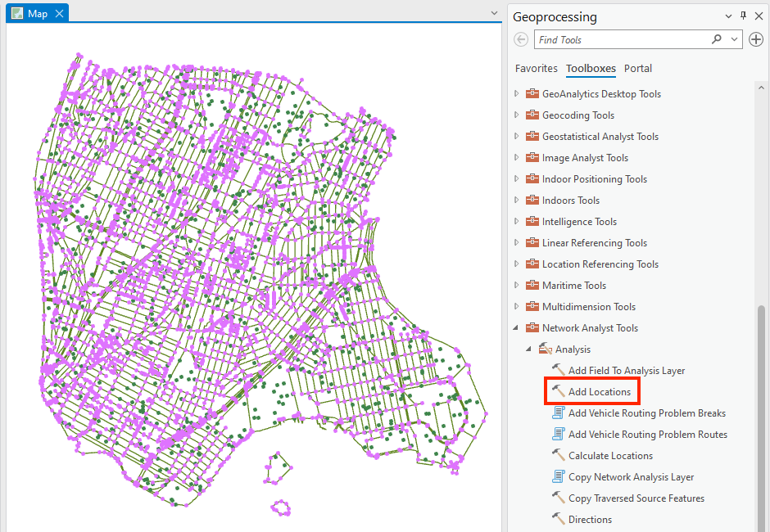Open the Copy Network Analysis Layer tool
The image size is (770, 532).
[631, 477]
